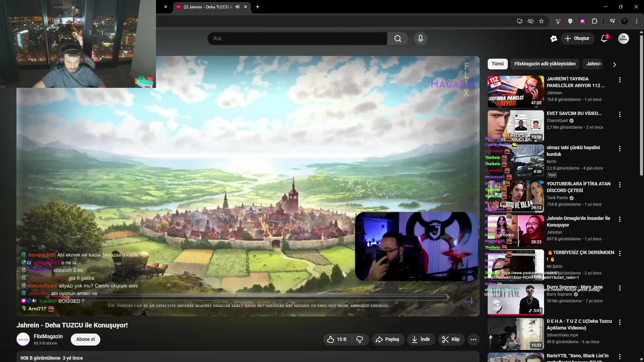Image resolution: width=644 pixels, height=362 pixels.
Task: Open options for D E H A - T U Z C U video
Action: click(x=620, y=322)
